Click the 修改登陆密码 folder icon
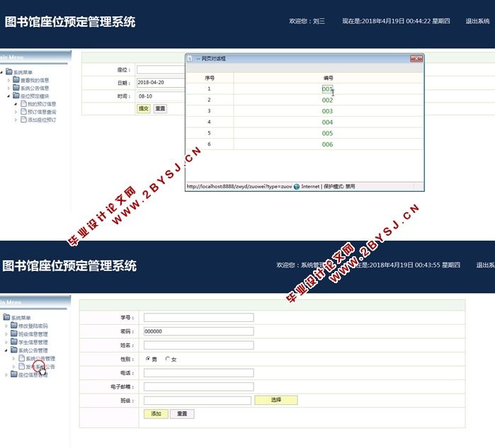The height and width of the screenshot is (448, 495). (x=14, y=325)
